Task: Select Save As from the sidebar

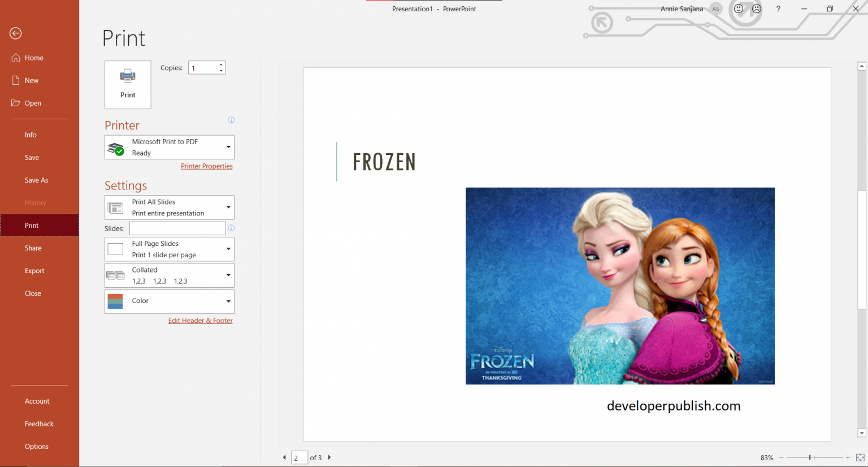Action: point(36,180)
